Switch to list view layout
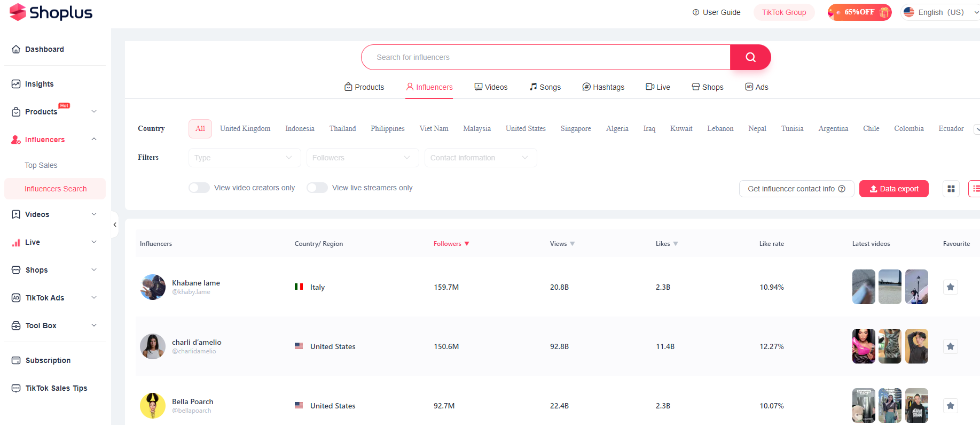 point(975,189)
